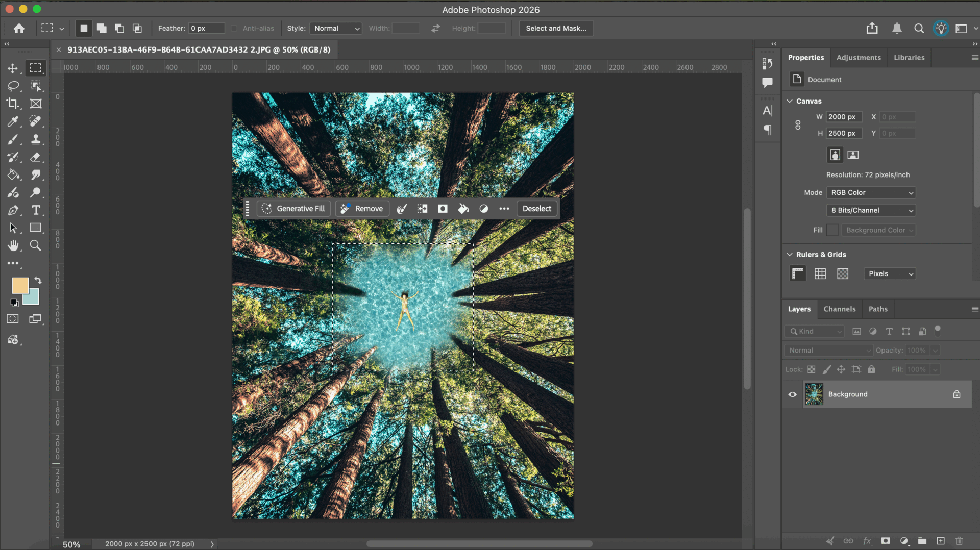Switch to the Libraries tab
This screenshot has width=980, height=550.
pos(909,58)
